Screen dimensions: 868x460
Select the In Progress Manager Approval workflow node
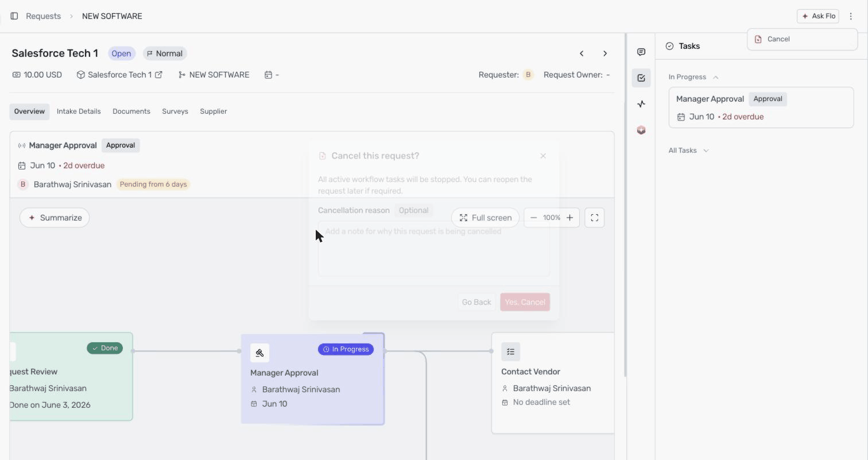pyautogui.click(x=313, y=379)
